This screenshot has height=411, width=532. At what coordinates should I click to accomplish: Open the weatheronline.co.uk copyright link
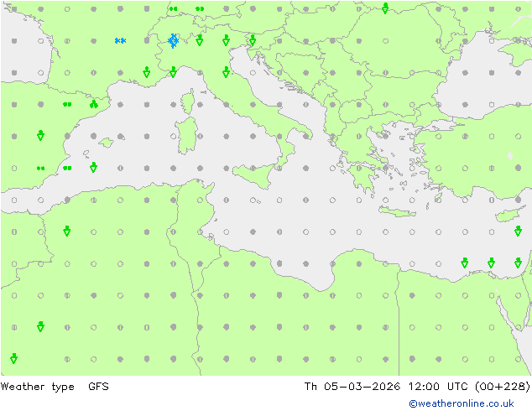coord(462,403)
